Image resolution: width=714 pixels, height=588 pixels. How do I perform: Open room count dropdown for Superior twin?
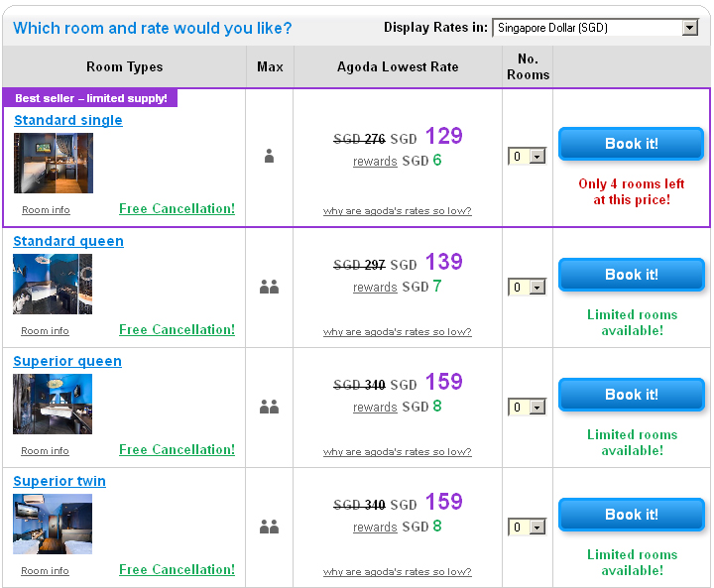pyautogui.click(x=527, y=527)
